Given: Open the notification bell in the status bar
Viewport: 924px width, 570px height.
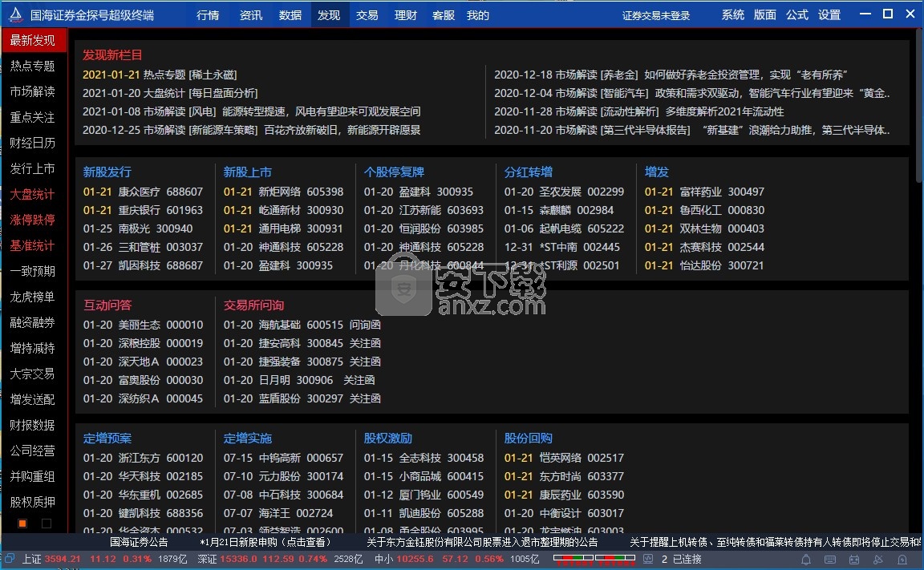Looking at the screenshot, I should tap(805, 560).
